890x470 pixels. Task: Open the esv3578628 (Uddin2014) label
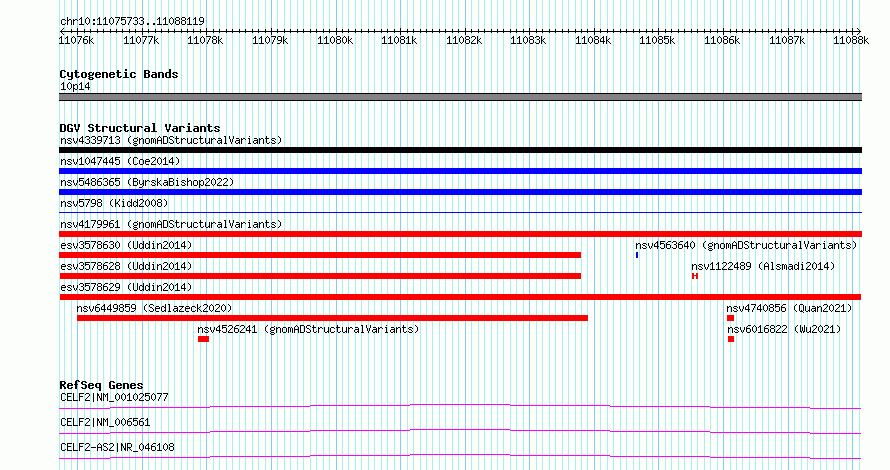click(x=126, y=266)
